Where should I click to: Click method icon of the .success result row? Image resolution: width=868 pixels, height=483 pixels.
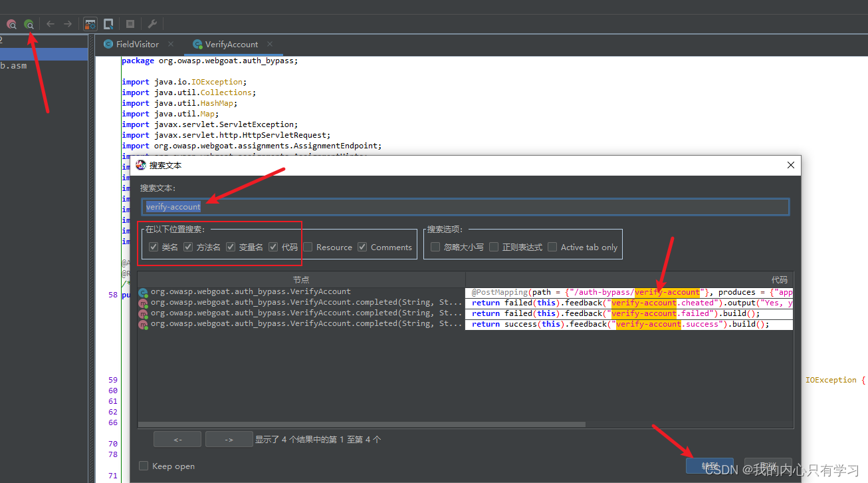tap(143, 324)
